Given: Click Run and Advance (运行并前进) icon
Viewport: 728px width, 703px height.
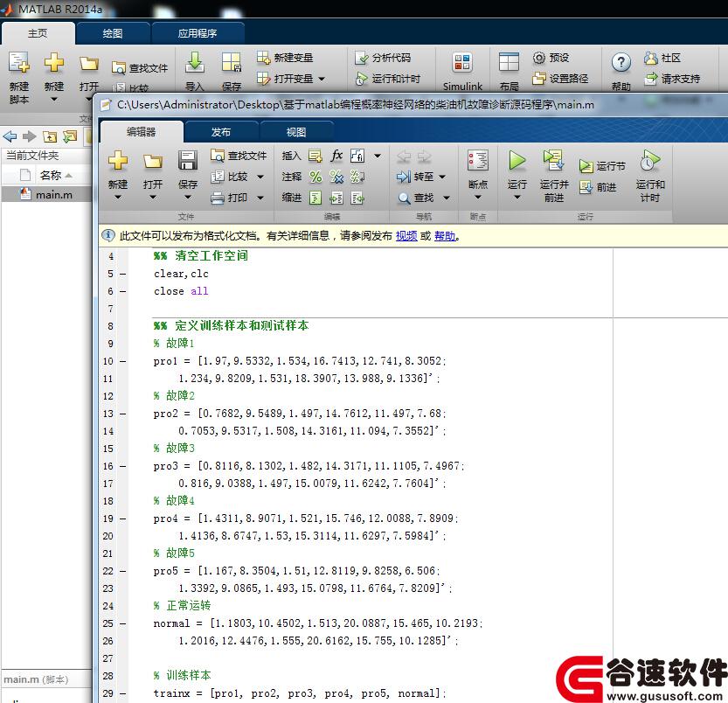Looking at the screenshot, I should [x=554, y=161].
